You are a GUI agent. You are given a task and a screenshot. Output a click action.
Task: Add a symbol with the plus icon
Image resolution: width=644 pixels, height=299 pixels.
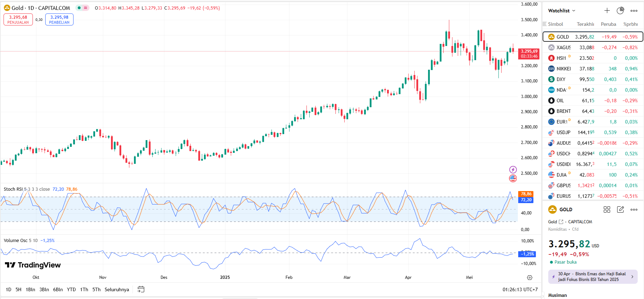click(x=607, y=11)
